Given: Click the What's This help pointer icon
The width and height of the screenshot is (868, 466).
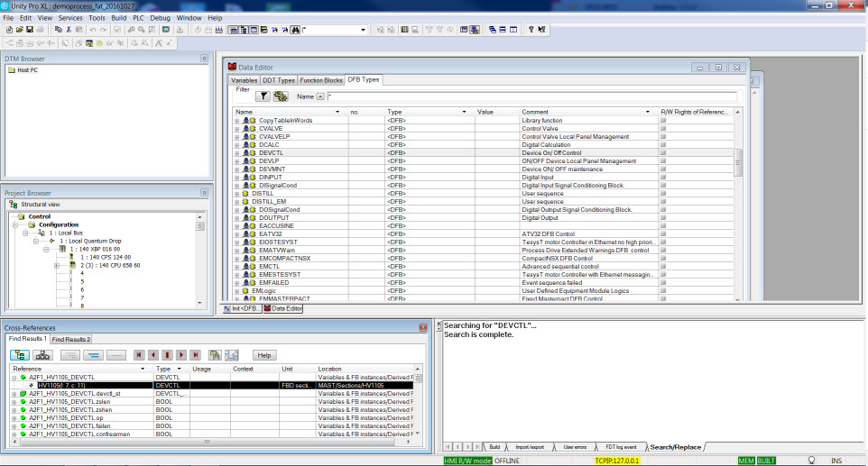Looking at the screenshot, I should tap(541, 30).
